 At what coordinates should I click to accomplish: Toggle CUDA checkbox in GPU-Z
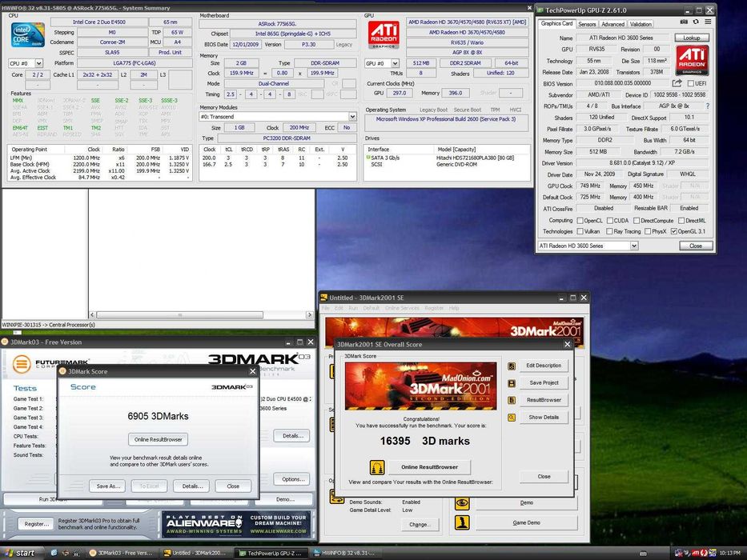[609, 221]
